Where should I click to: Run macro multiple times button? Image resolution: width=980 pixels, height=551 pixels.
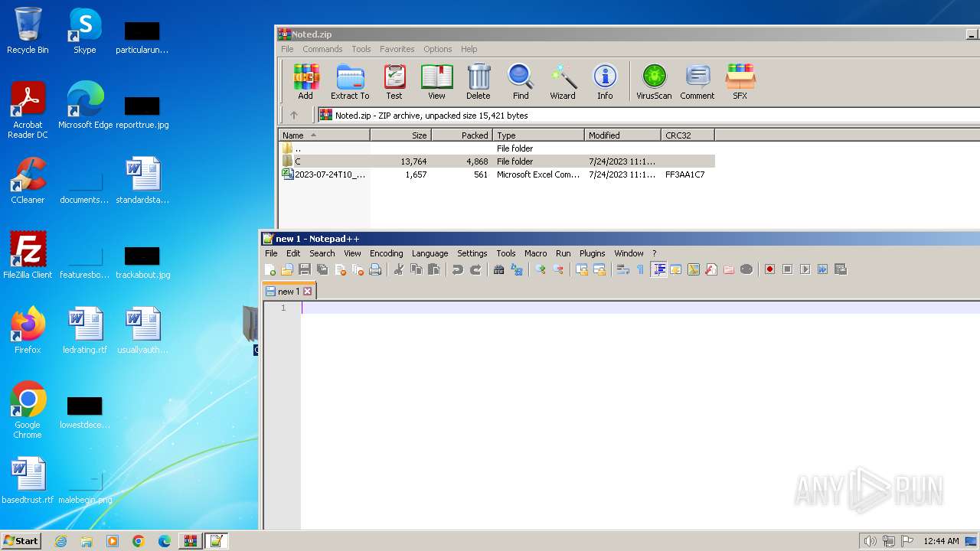[x=822, y=269]
